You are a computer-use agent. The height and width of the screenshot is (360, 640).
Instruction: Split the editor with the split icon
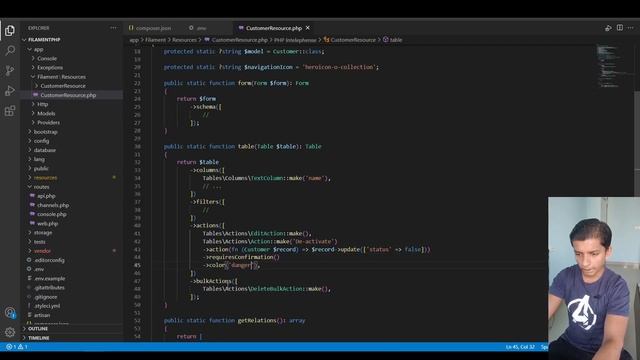(x=620, y=28)
